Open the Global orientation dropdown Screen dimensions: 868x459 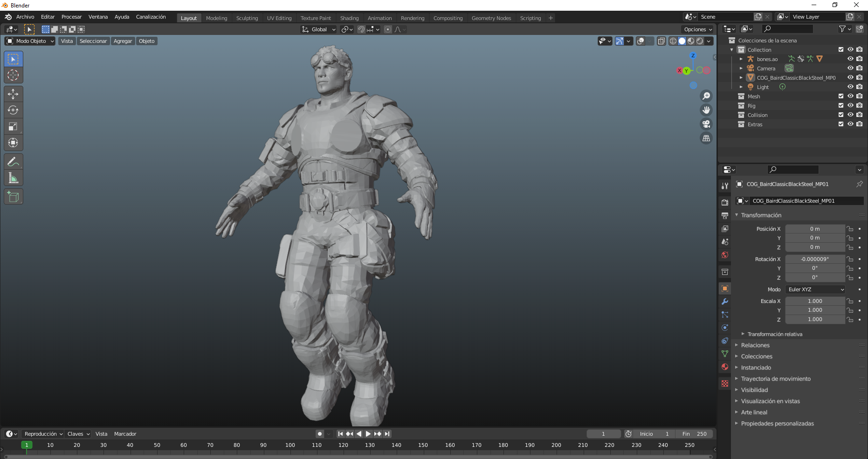319,29
